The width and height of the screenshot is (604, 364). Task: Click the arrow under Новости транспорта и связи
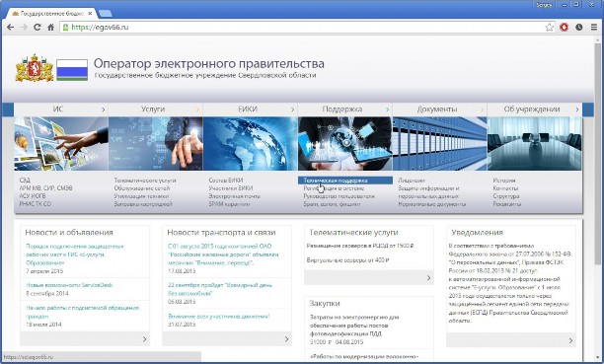[286, 339]
